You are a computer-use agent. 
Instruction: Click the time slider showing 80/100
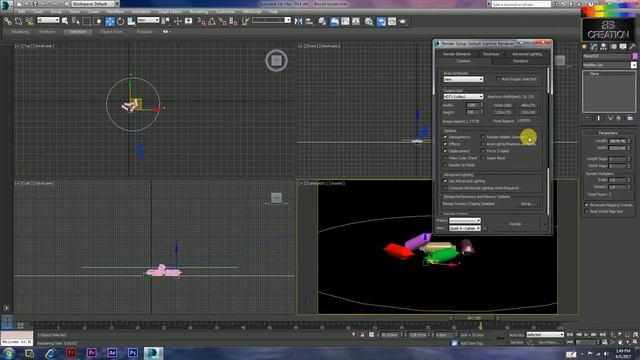474,318
